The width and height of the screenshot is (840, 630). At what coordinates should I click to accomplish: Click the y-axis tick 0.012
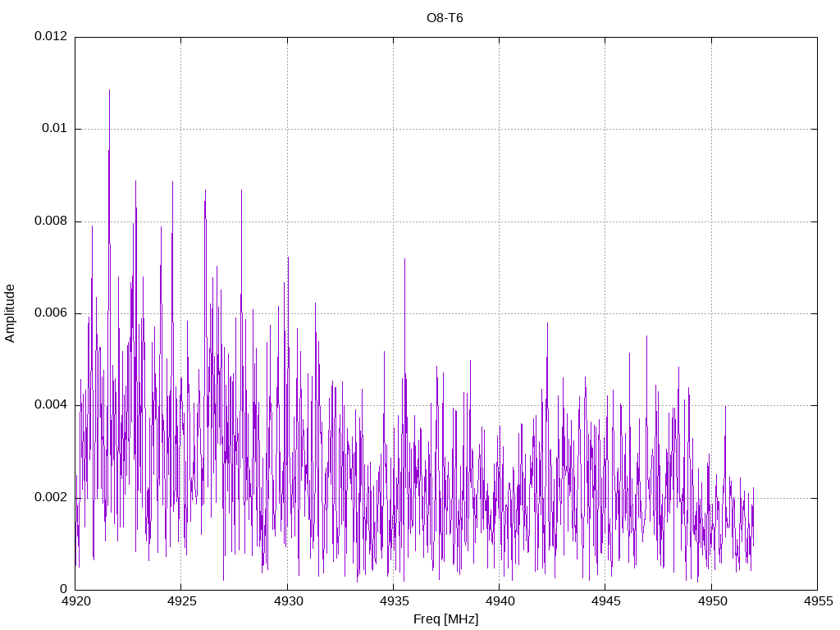pos(51,36)
